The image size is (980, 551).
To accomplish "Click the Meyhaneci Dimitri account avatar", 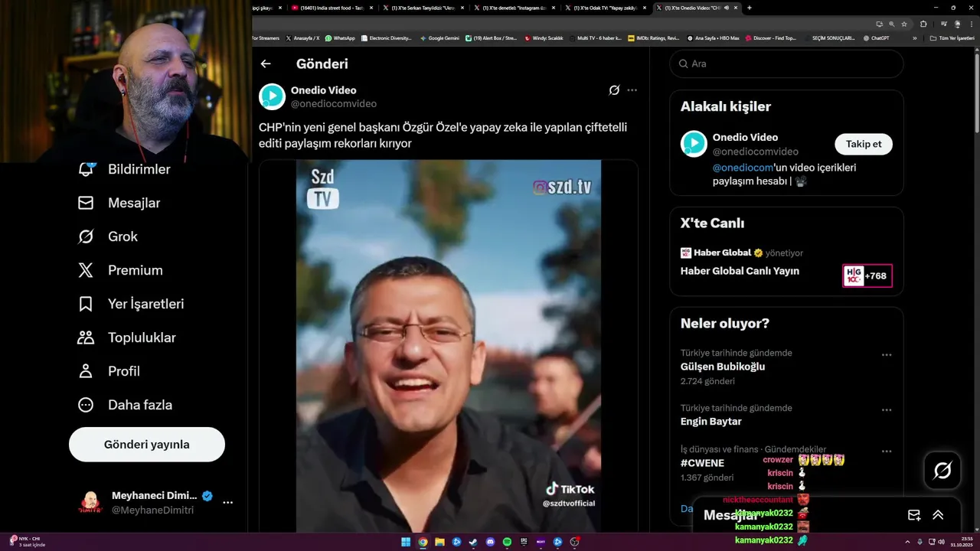I will 90,503.
